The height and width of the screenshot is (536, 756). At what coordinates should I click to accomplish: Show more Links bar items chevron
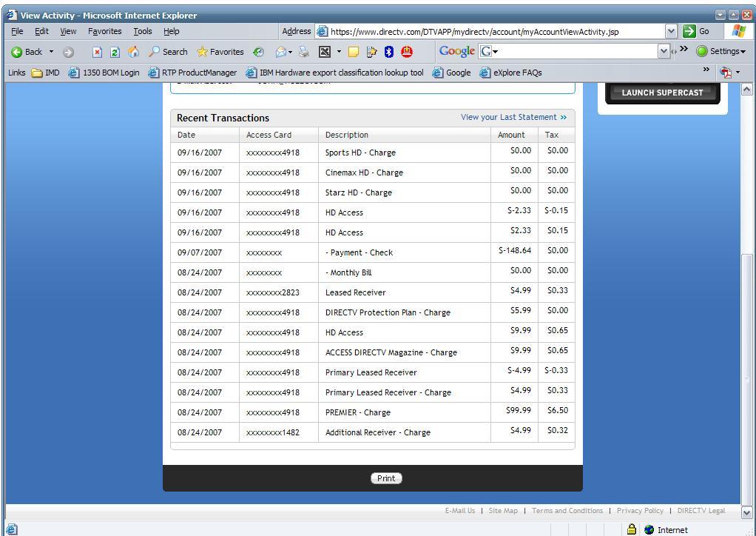click(x=706, y=70)
